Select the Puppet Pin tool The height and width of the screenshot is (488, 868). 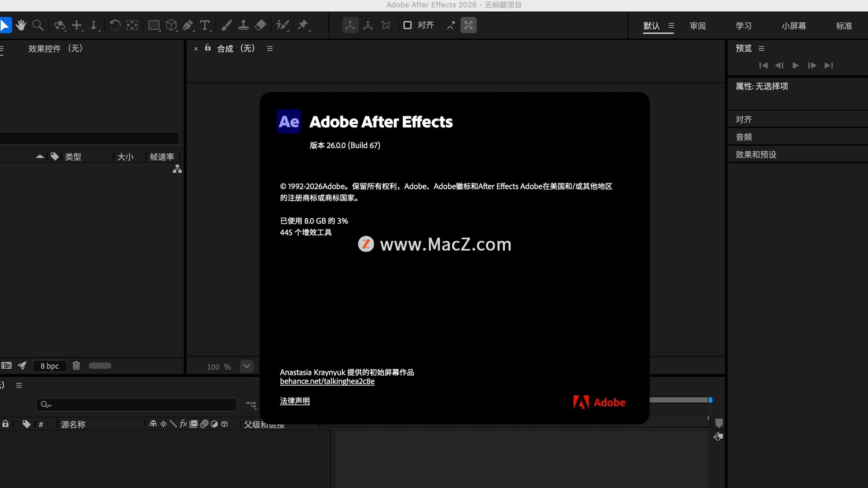coord(302,25)
